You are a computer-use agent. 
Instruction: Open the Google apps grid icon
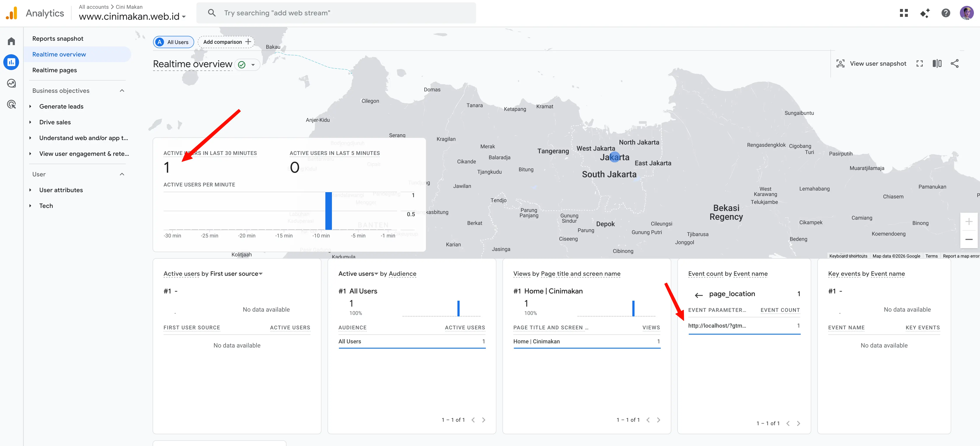click(903, 13)
